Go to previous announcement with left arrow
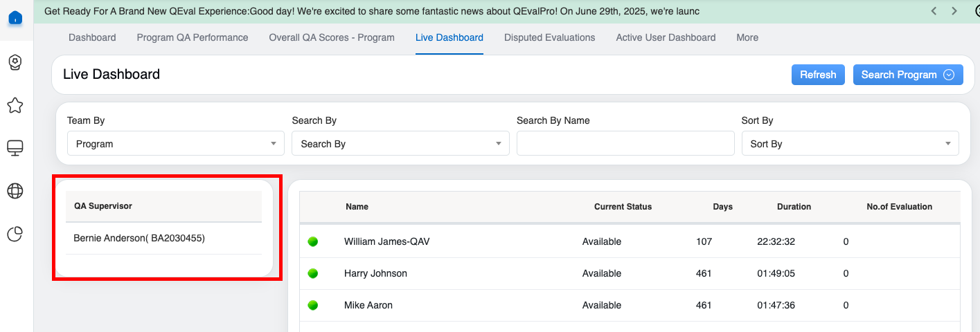 [934, 11]
